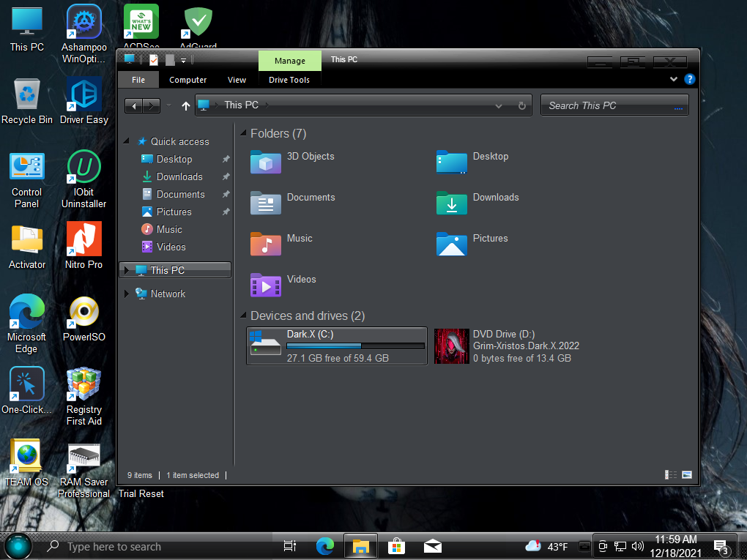Switch to details view layout

671,474
